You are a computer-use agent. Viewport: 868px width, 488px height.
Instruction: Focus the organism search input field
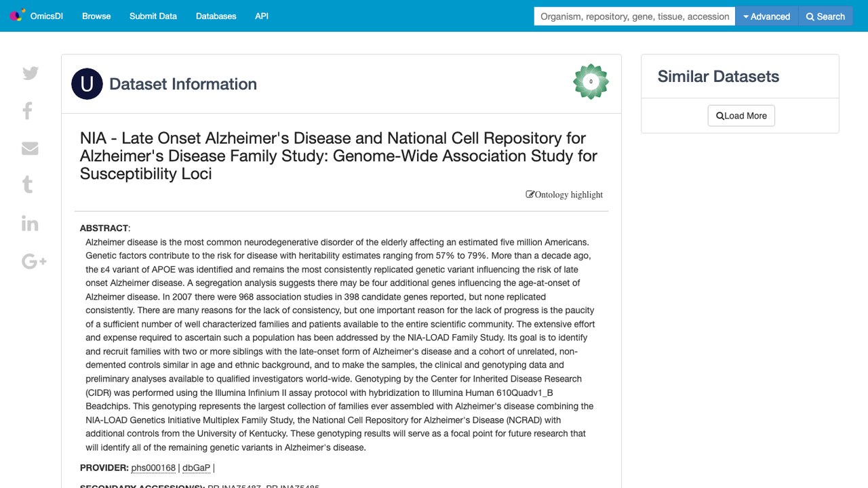click(x=635, y=16)
